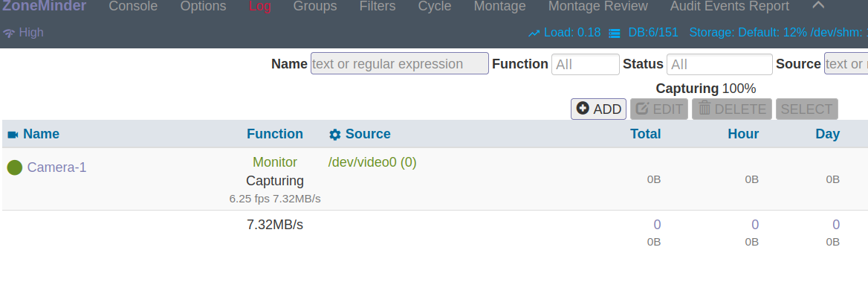Go to the Montage Review page

(x=597, y=7)
